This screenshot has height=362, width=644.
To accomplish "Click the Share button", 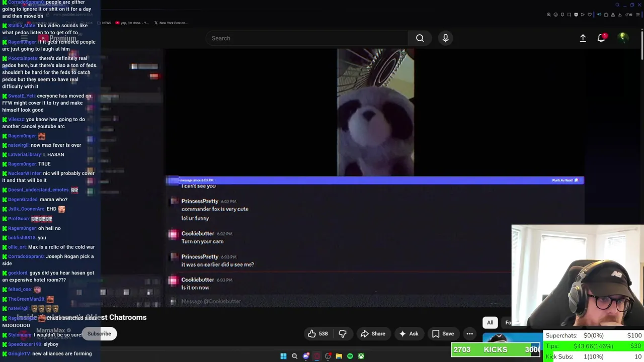I will pos(373,333).
